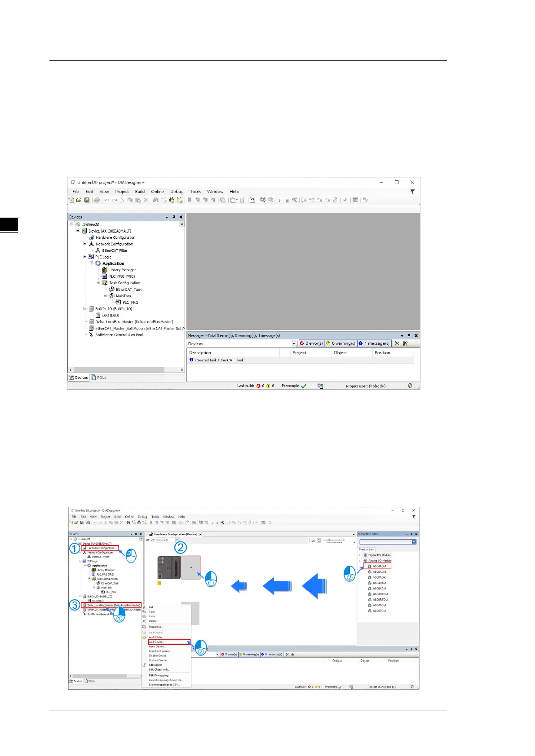Click Copy icon in Untitled20 toolbar

pos(130,200)
